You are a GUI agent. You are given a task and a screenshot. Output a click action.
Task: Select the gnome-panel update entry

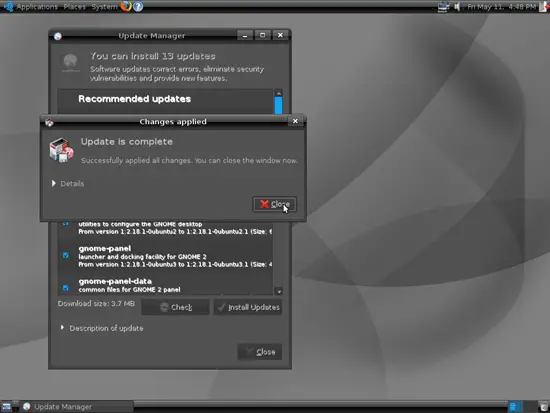tap(166, 256)
